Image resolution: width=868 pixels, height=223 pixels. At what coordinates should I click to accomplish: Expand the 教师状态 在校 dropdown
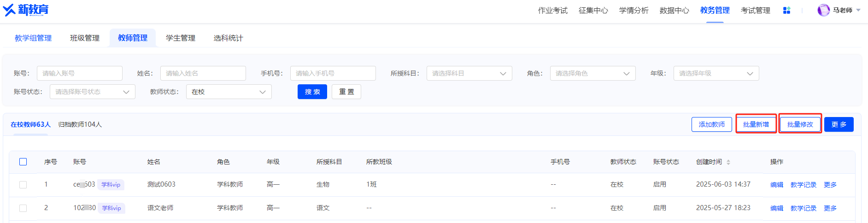point(229,92)
